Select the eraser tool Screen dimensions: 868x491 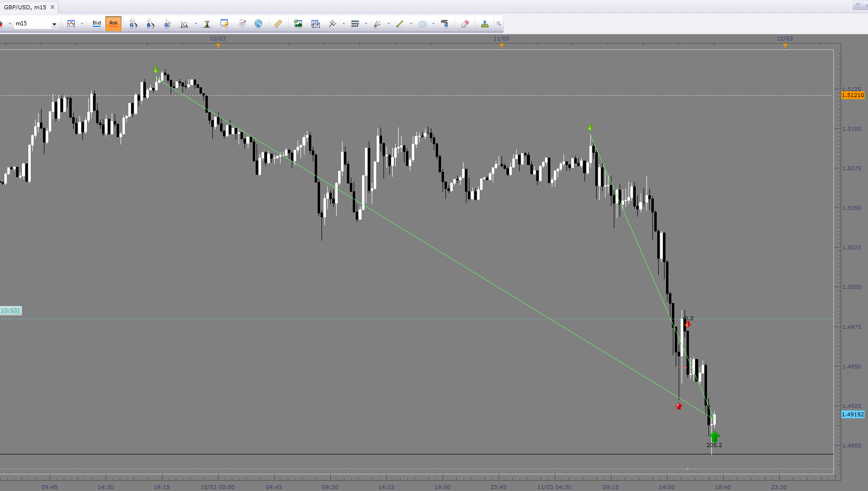[x=465, y=23]
